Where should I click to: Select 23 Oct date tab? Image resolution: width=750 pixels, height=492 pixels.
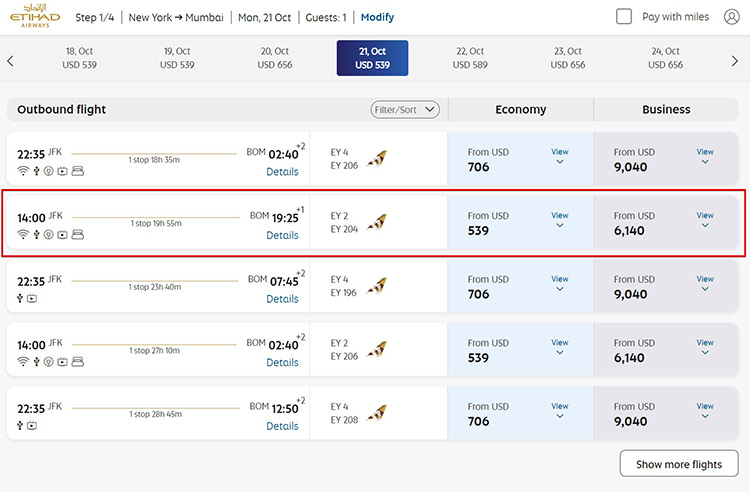pyautogui.click(x=568, y=58)
